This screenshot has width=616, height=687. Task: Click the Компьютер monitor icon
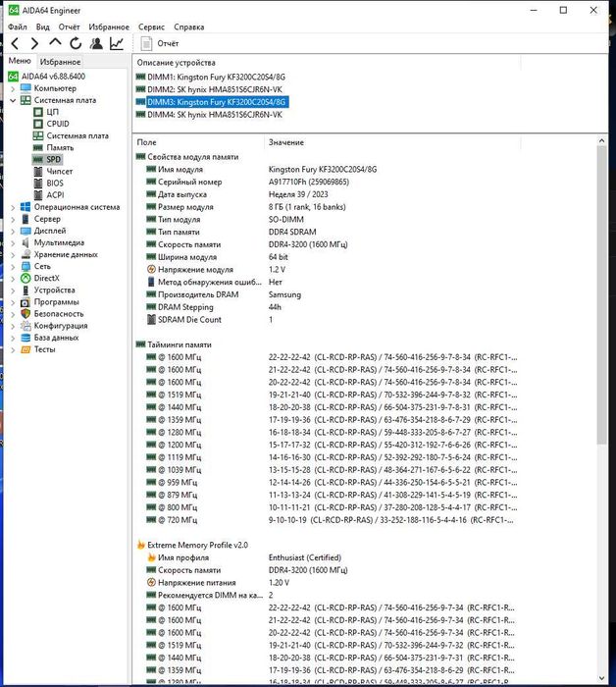coord(26,88)
